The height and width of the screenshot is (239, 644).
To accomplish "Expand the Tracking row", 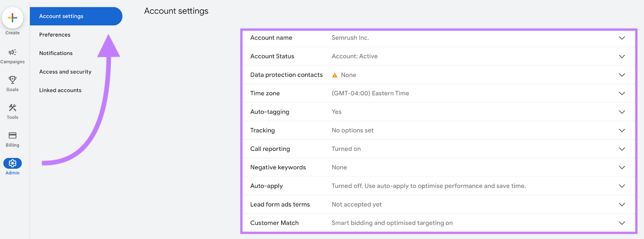I will (x=622, y=130).
